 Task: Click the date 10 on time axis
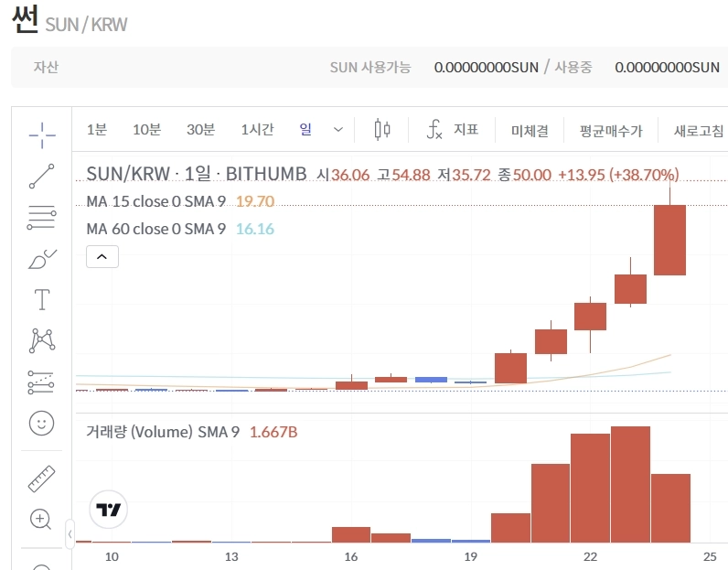click(112, 556)
